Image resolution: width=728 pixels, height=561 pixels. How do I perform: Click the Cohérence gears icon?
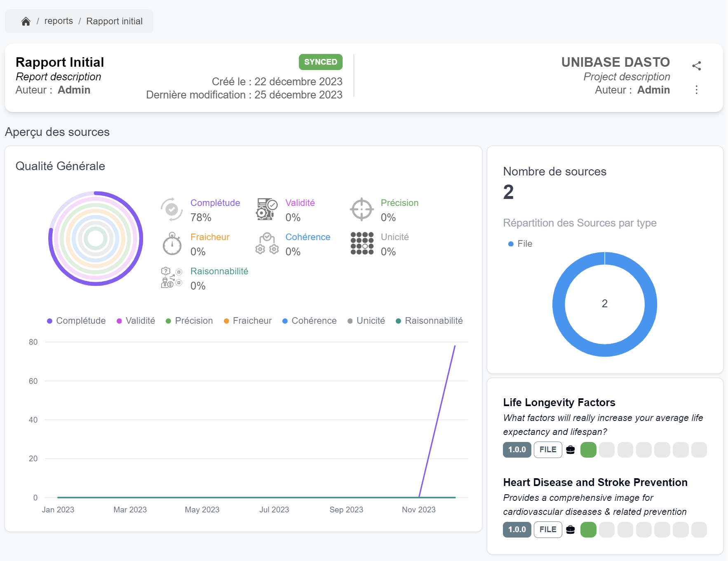(x=267, y=243)
